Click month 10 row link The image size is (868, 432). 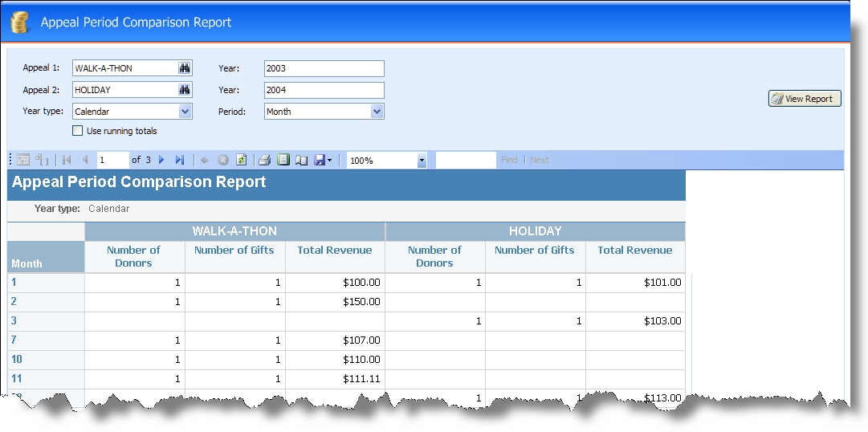pyautogui.click(x=17, y=359)
